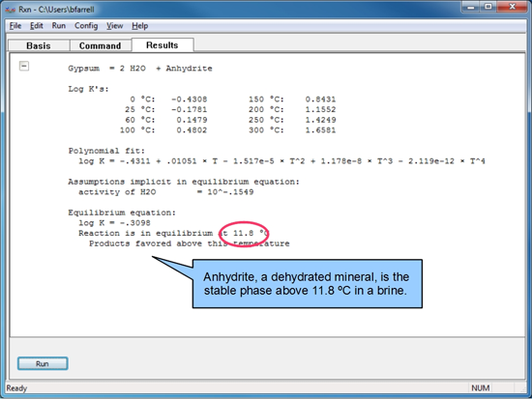The image size is (532, 399).
Task: Open the View menu
Action: [115, 26]
